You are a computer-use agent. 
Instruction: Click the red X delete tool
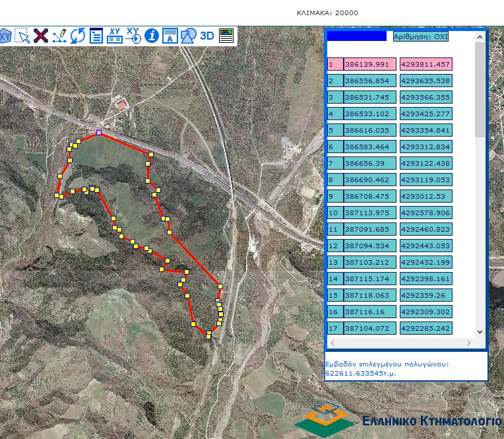[41, 36]
